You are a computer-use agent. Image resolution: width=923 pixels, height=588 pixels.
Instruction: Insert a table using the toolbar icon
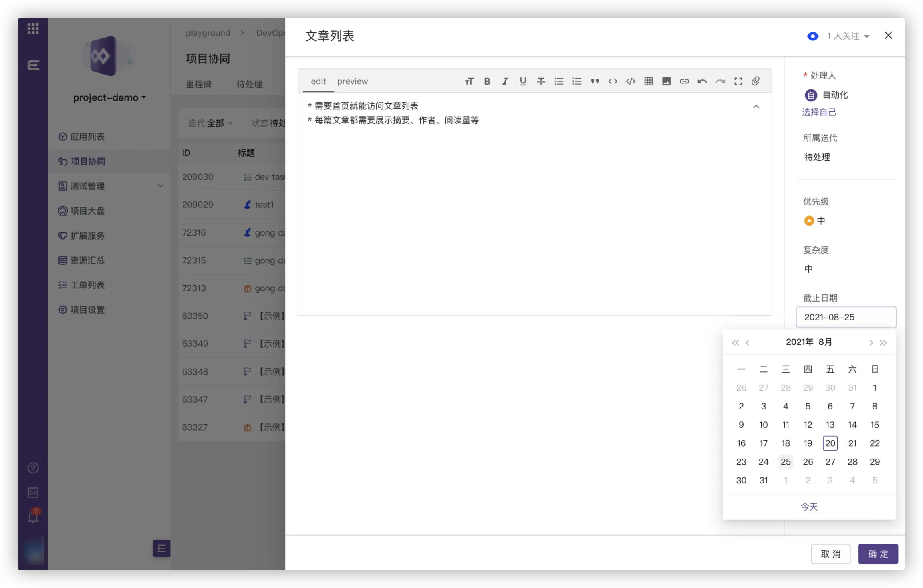click(649, 81)
